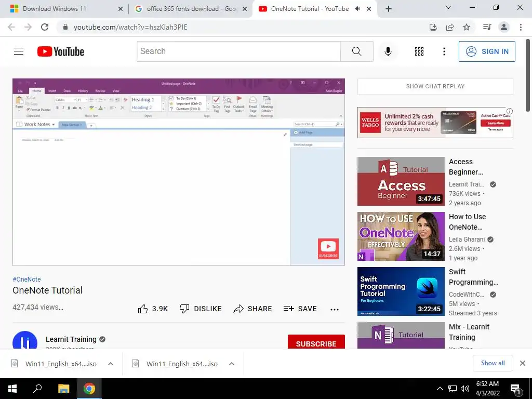The width and height of the screenshot is (532, 399).
Task: Open the YouTube hamburger guide menu
Action: (x=19, y=51)
